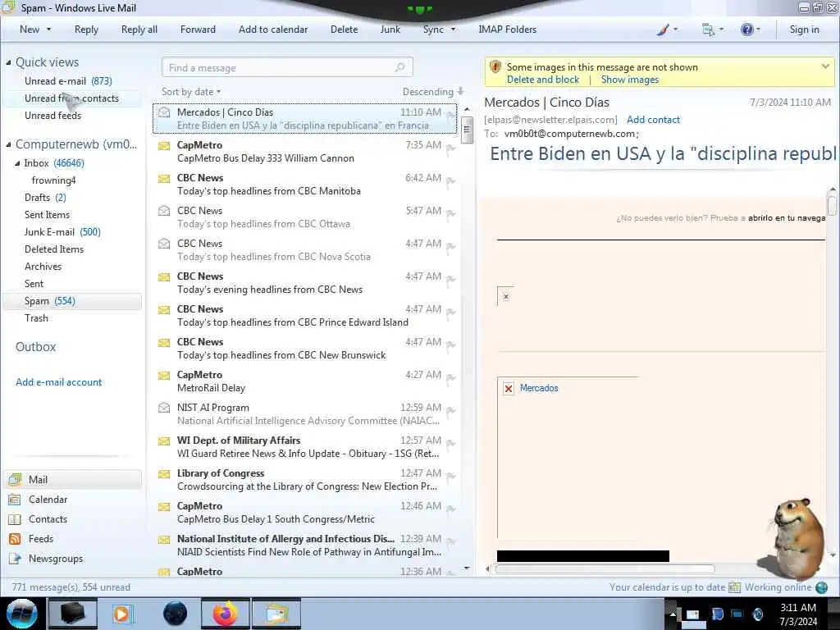Open the blue Help icon

pos(746,30)
